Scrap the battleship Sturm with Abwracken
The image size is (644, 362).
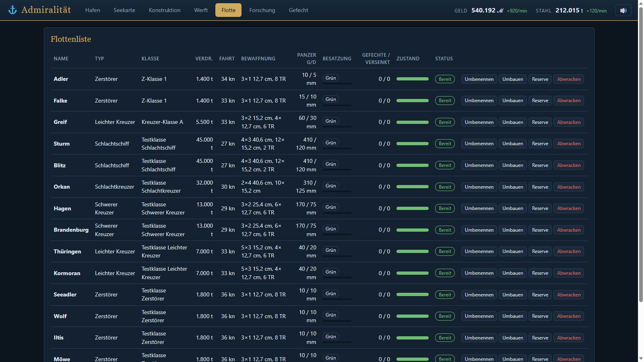click(x=569, y=144)
